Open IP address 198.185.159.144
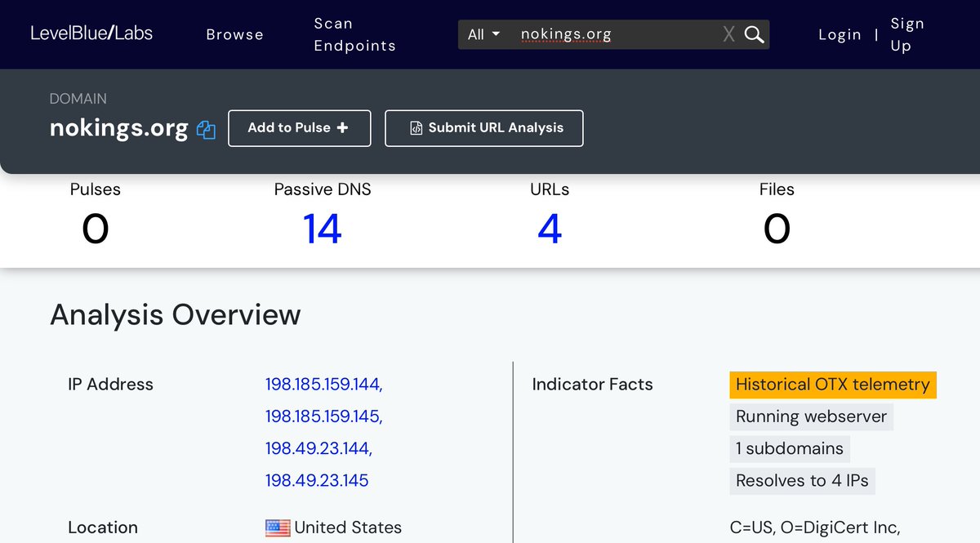Screen dimensions: 980x543 click(323, 384)
